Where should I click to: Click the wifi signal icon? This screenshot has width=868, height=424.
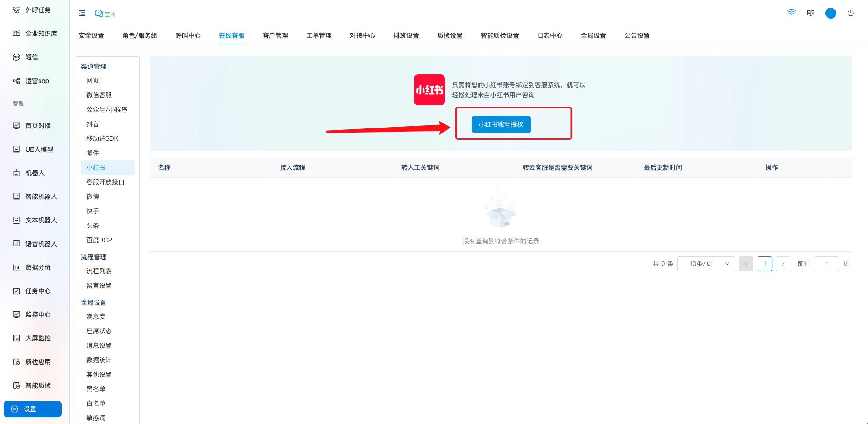click(792, 13)
